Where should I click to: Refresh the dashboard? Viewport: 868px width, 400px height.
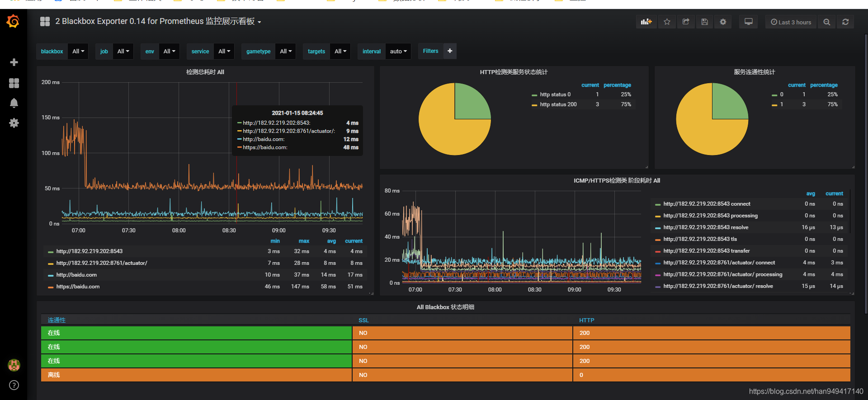coord(845,22)
